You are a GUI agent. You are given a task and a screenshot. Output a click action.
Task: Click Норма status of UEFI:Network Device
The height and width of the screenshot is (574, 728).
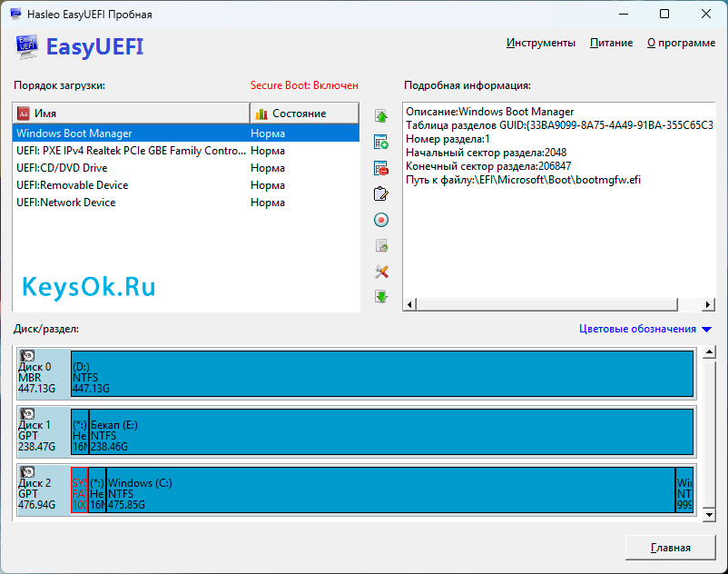pos(268,202)
